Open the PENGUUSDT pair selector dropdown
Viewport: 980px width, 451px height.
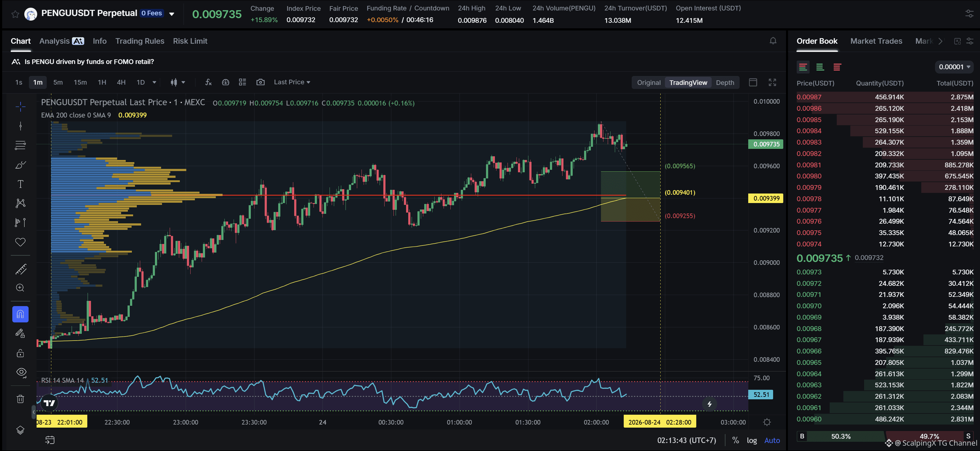point(172,14)
